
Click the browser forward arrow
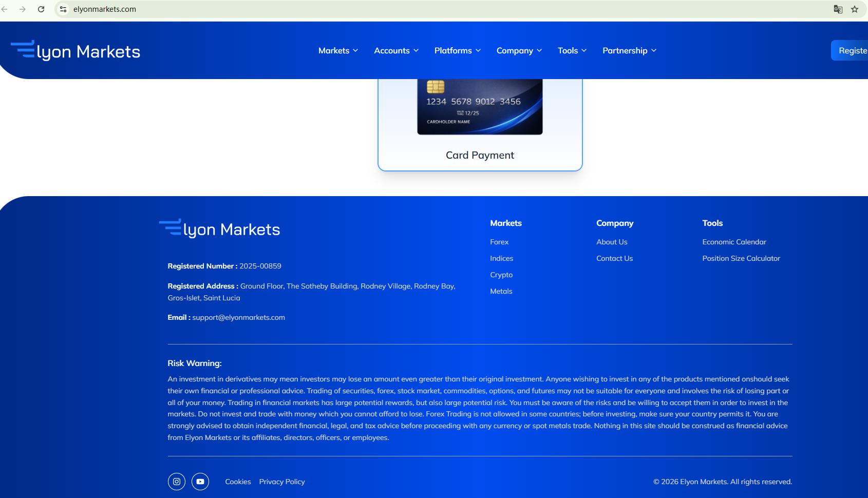(x=23, y=9)
